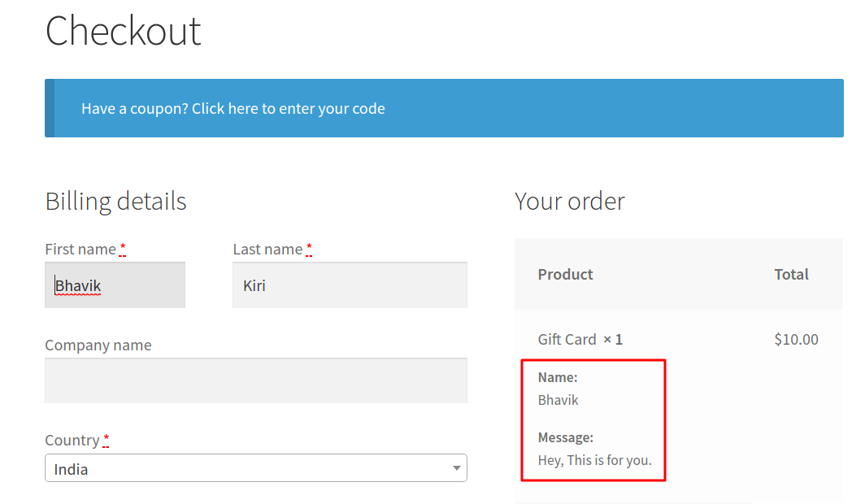
Task: Click the Country dropdown arrow
Action: pos(456,468)
